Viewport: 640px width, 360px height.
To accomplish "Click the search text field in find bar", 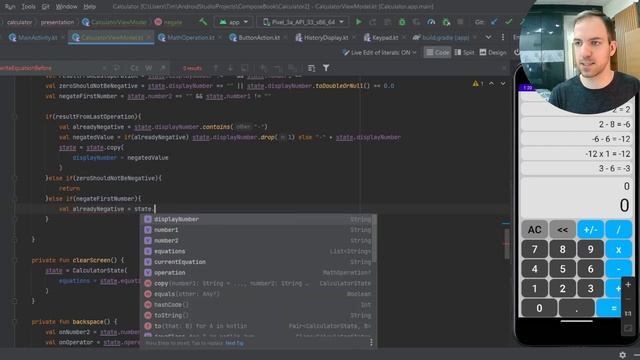I will (x=51, y=68).
